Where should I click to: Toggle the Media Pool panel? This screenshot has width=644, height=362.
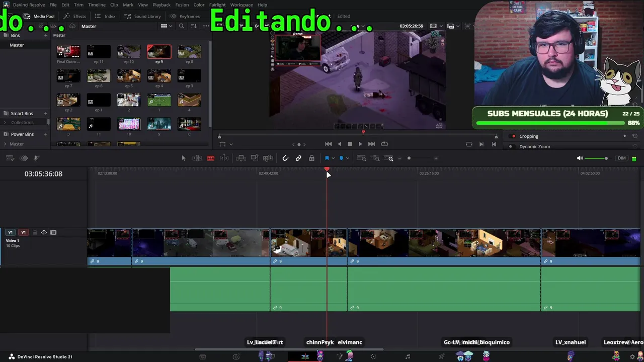(x=39, y=16)
